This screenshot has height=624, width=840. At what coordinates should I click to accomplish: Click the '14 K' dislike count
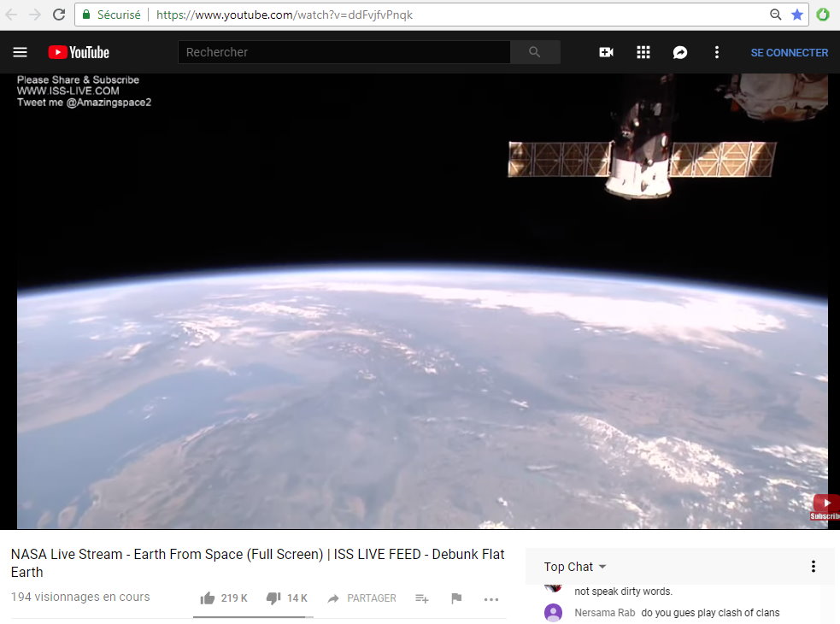point(297,598)
